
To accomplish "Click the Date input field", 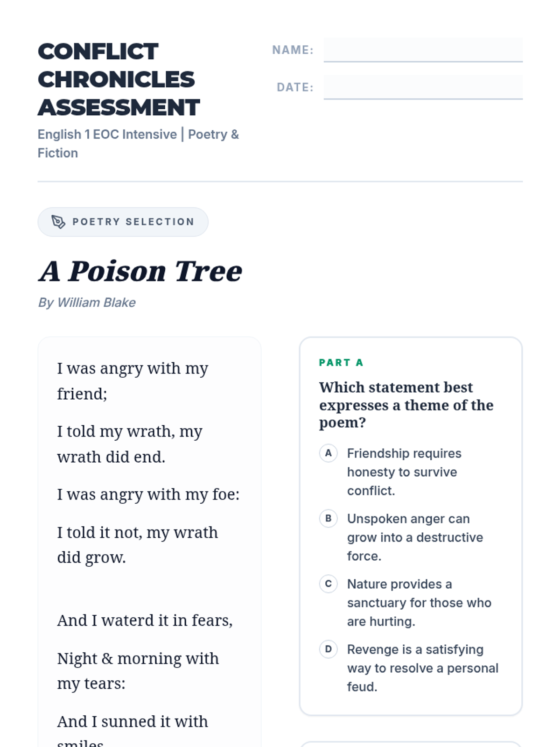I will (x=423, y=87).
